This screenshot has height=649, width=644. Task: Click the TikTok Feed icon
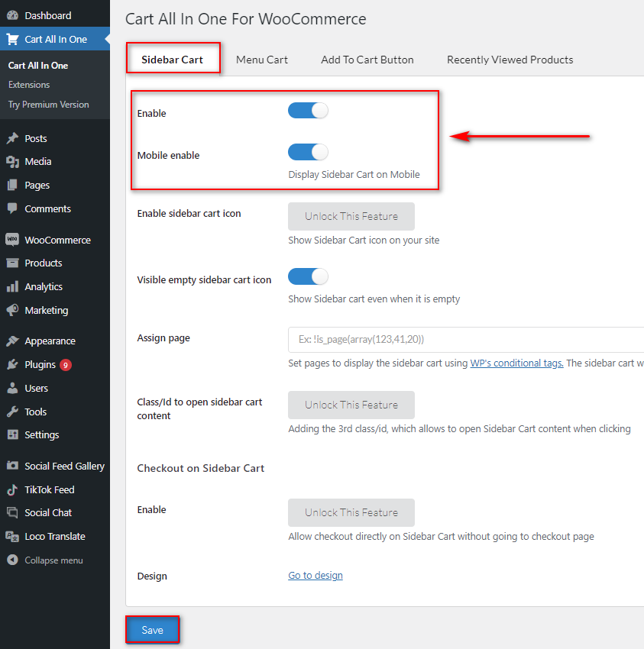coord(12,489)
